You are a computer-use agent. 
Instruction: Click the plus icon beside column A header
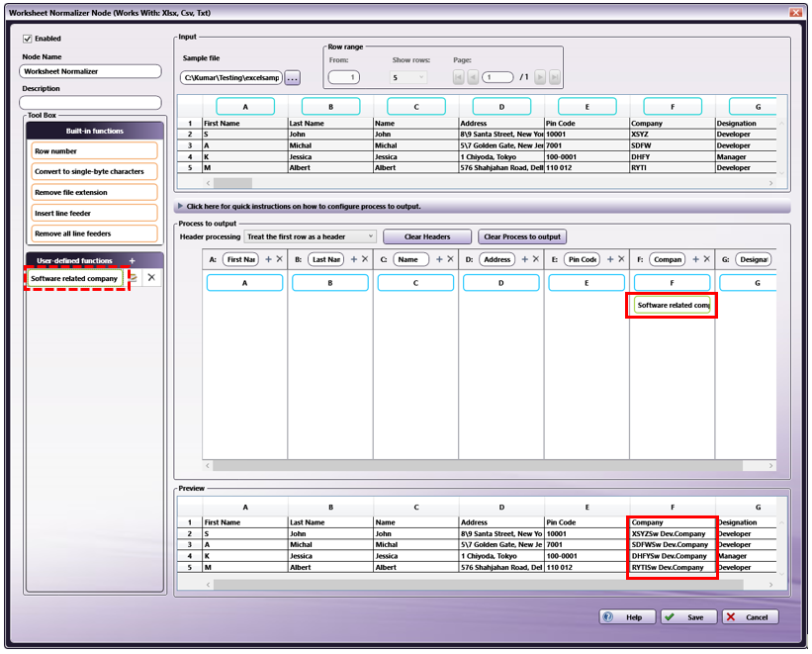click(x=268, y=259)
